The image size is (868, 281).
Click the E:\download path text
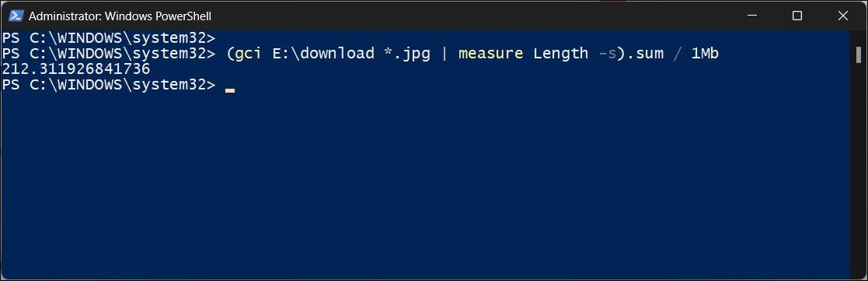(x=322, y=54)
